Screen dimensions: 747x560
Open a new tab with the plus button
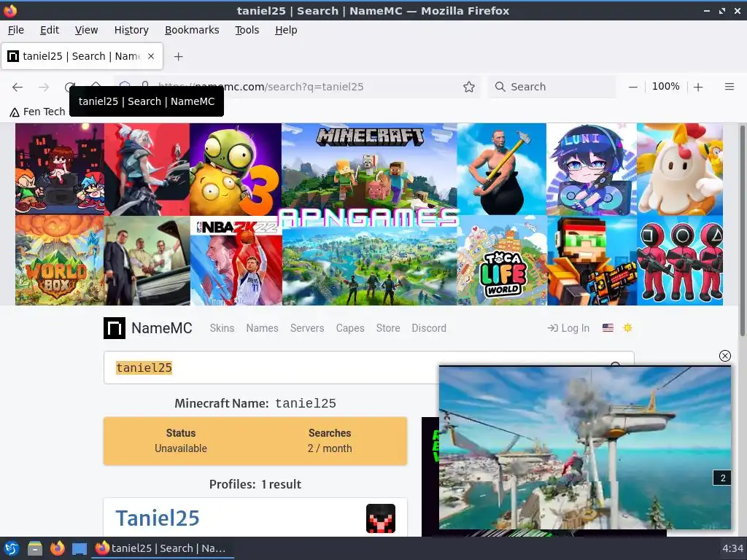click(178, 56)
